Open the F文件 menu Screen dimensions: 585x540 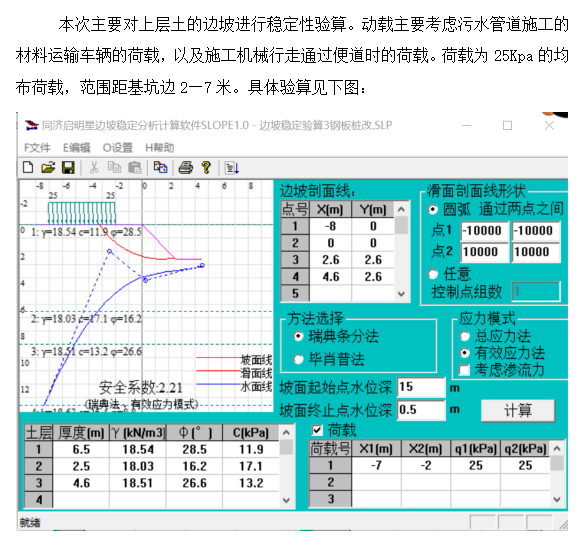(37, 148)
